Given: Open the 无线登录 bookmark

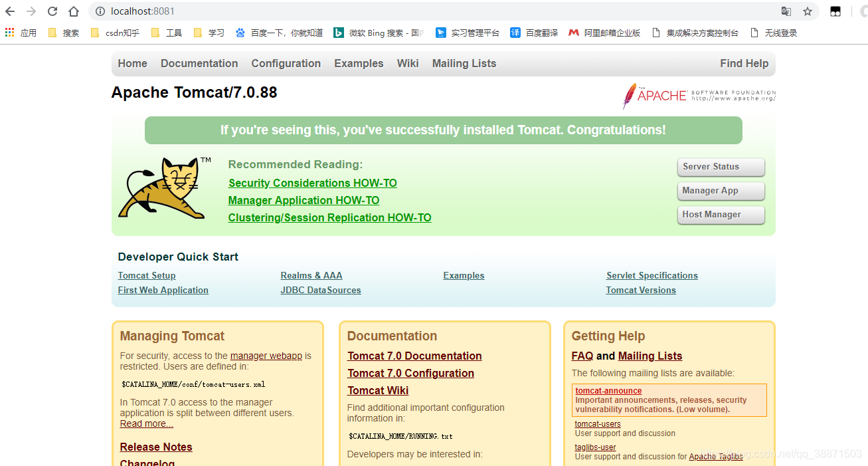Looking at the screenshot, I should click(773, 33).
